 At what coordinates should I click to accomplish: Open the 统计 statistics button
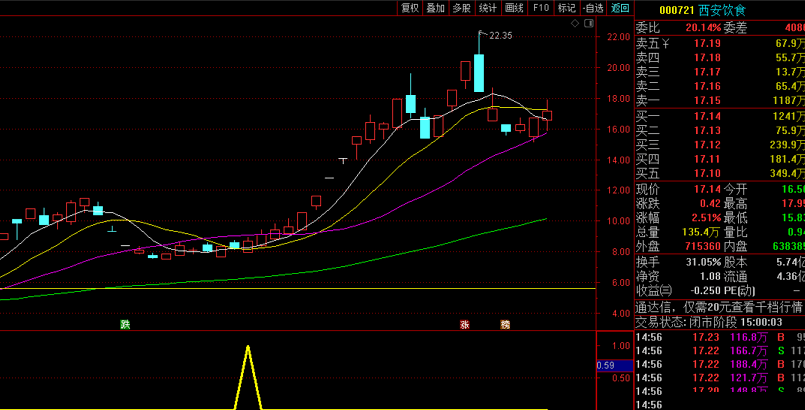(x=488, y=8)
